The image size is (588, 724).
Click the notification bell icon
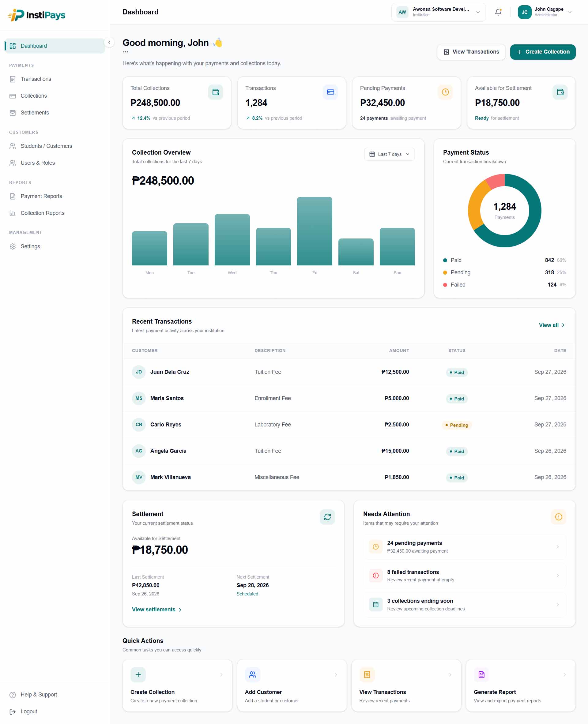pyautogui.click(x=498, y=12)
